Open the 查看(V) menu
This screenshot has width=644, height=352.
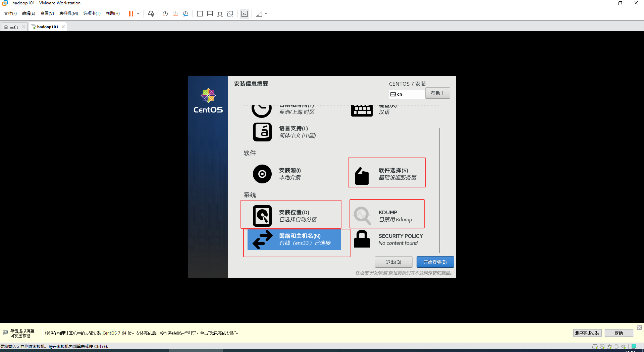point(47,13)
